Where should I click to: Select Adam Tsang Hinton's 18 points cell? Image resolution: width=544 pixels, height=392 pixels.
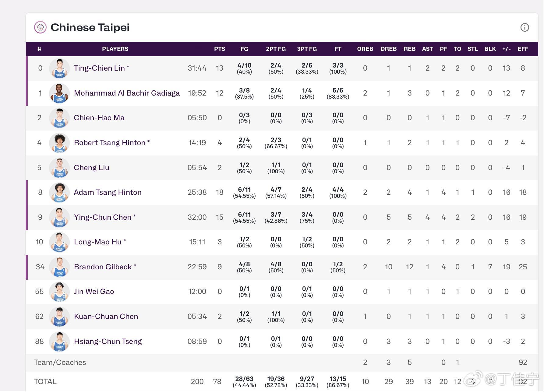[x=220, y=192]
